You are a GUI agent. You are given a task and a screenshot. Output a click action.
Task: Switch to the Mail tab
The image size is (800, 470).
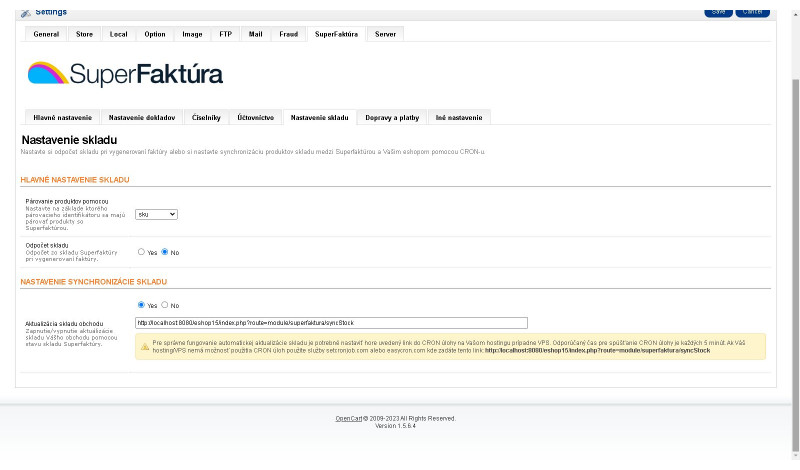tap(256, 34)
